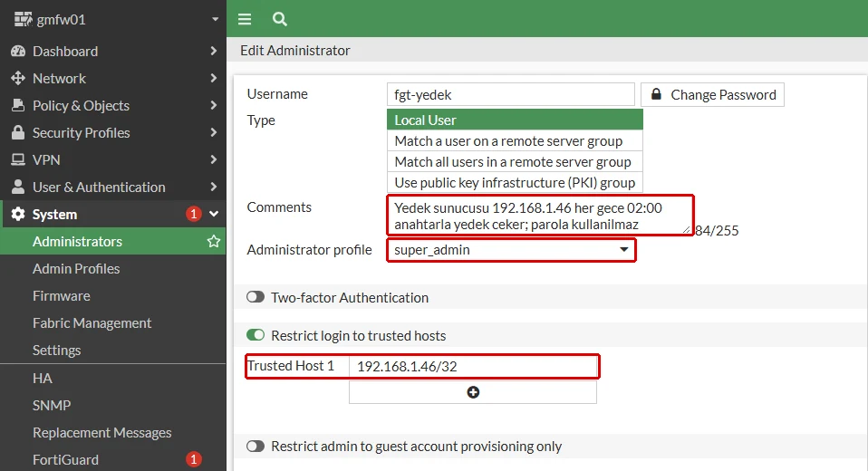Viewport: 868px width, 471px height.
Task: Click the FortiGuard notification badge
Action: (193, 459)
